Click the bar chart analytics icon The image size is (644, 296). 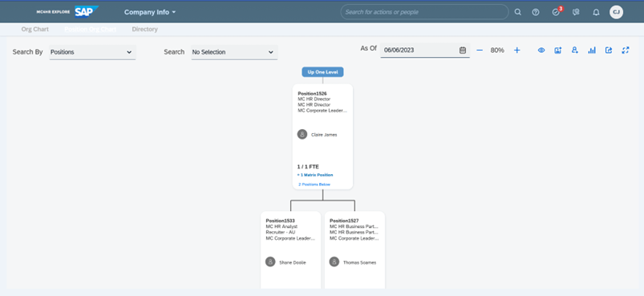(x=592, y=50)
